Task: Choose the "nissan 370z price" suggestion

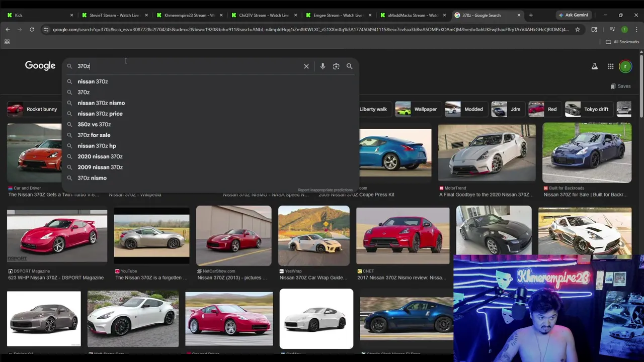Action: coord(210,114)
